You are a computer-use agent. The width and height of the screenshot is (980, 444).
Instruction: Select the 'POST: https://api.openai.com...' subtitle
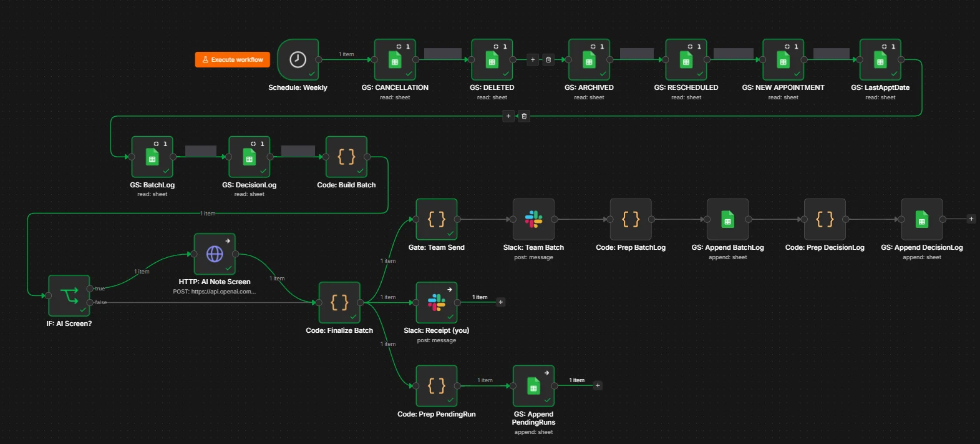pyautogui.click(x=215, y=292)
